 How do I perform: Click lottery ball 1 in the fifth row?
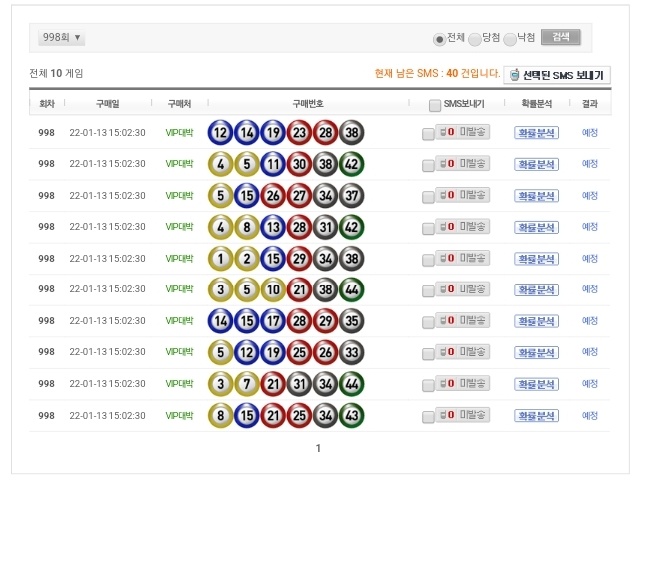point(221,258)
